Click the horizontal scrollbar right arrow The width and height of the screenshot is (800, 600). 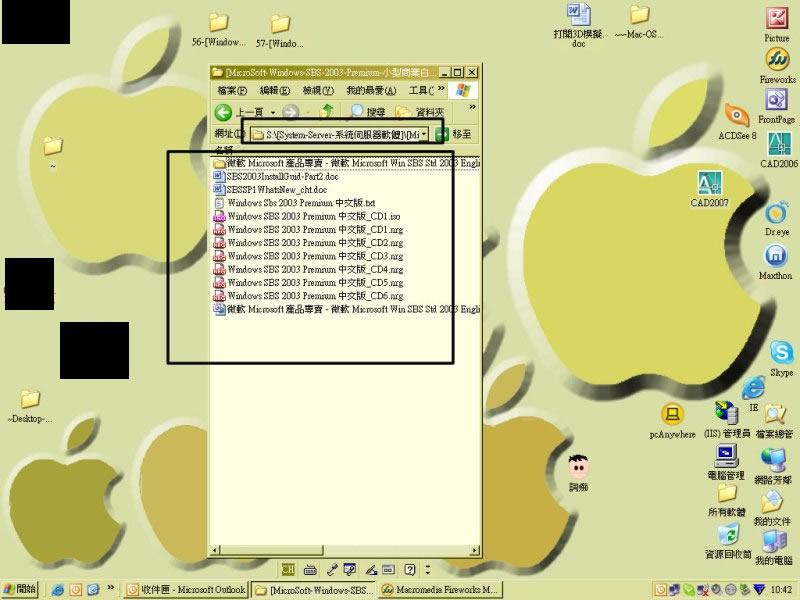(476, 551)
